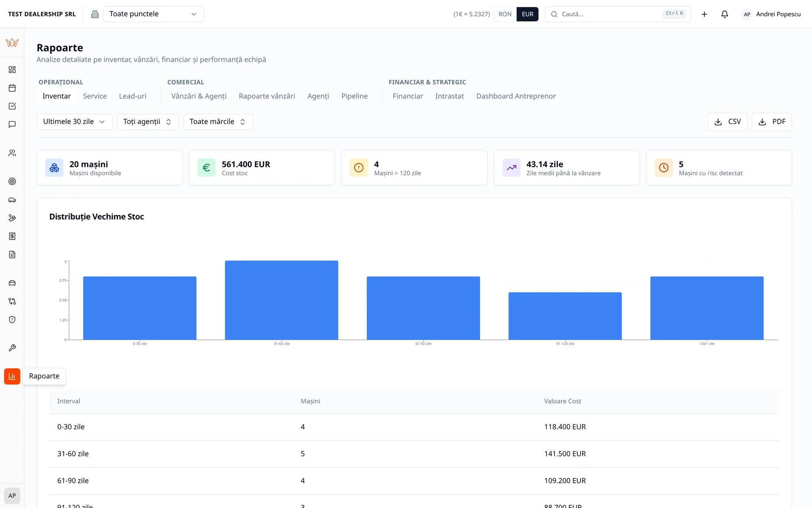Click the AP avatar at sidebar bottom
The image size is (812, 508).
pos(12,496)
